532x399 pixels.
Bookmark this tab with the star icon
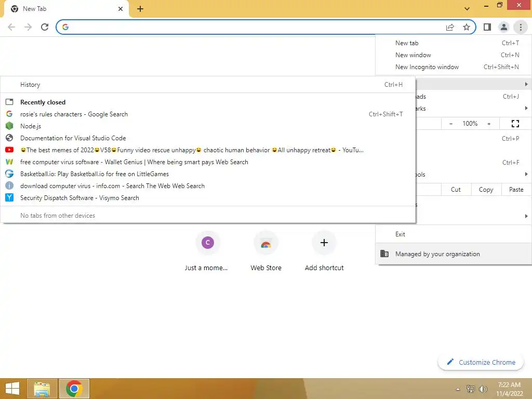(x=467, y=27)
